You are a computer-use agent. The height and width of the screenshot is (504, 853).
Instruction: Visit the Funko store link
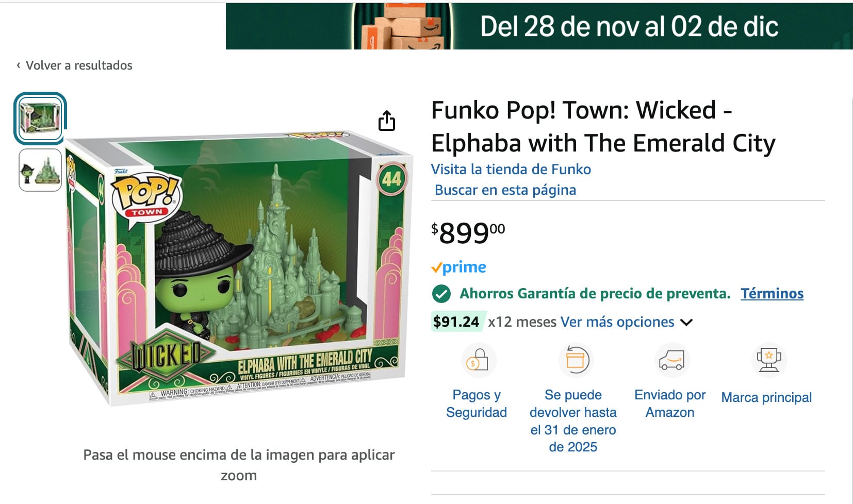[511, 169]
